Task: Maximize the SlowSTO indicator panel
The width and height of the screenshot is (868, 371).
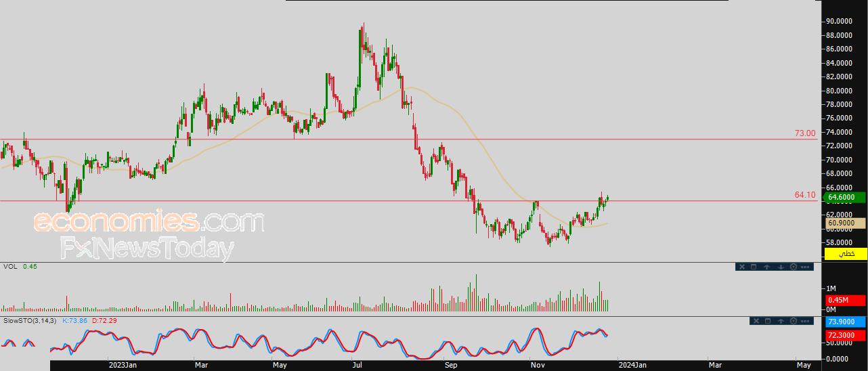Action: (x=768, y=321)
